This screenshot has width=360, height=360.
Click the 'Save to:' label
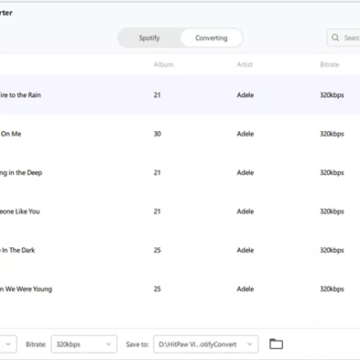coord(137,344)
